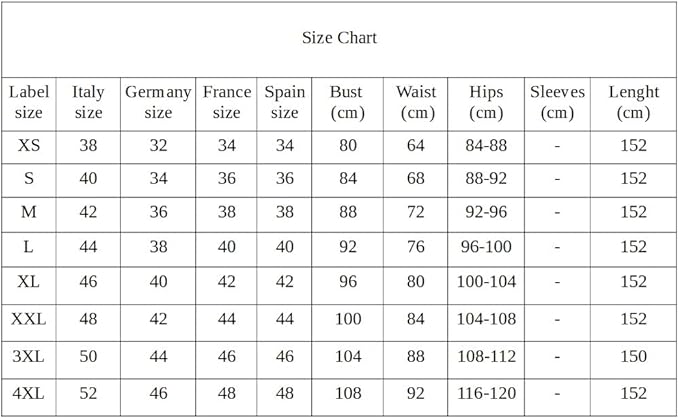Click the XXL row label cell

click(29, 319)
